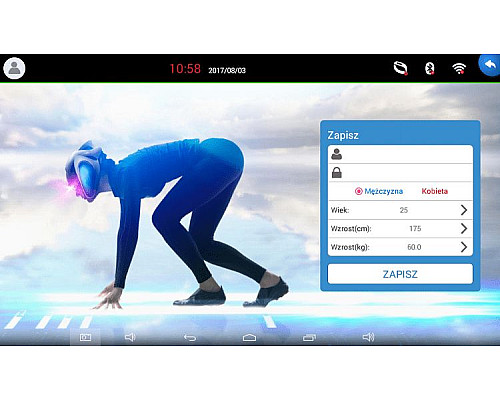
Task: Focus the username input field
Action: (x=400, y=154)
